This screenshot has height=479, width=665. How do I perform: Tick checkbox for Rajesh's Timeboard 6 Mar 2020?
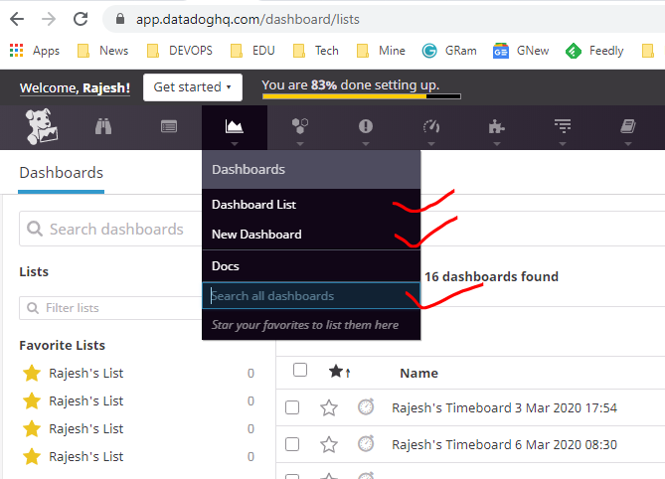click(292, 444)
